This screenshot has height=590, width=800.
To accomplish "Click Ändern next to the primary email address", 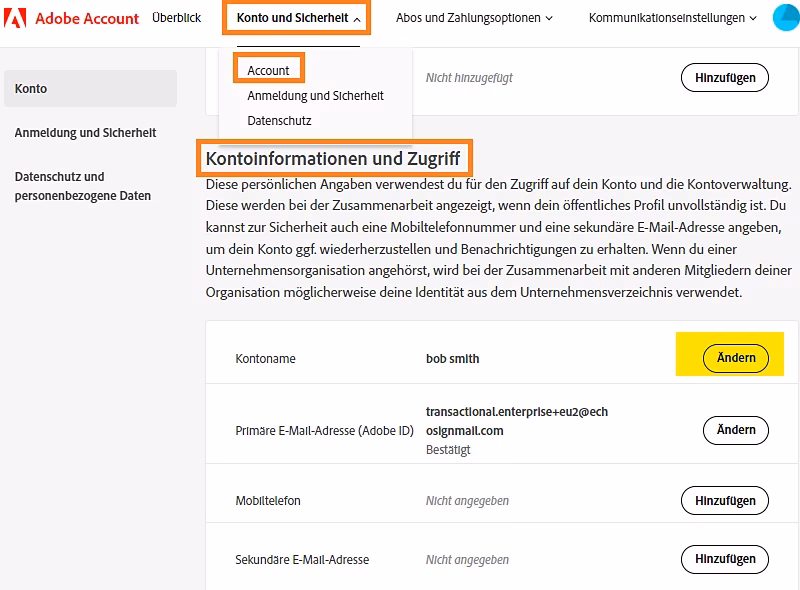I will click(x=736, y=430).
